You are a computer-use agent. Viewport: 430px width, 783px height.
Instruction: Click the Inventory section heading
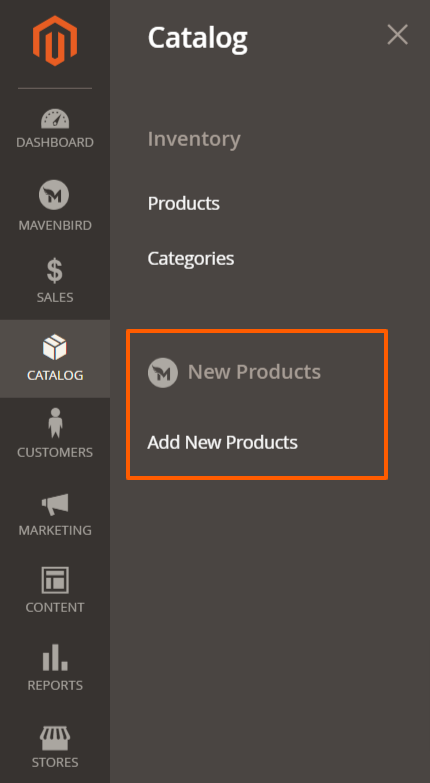[194, 139]
